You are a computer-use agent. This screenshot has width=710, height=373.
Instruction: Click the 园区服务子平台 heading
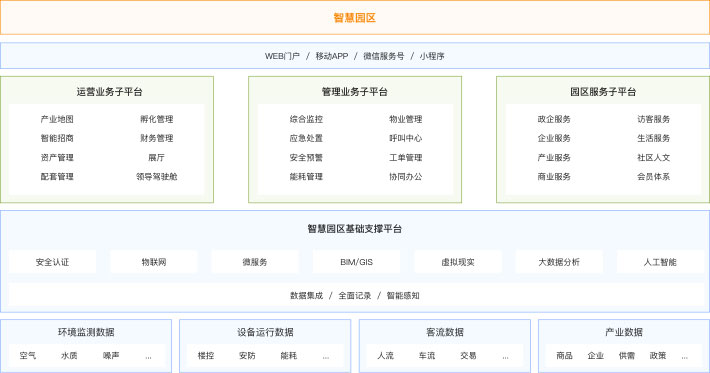603,92
